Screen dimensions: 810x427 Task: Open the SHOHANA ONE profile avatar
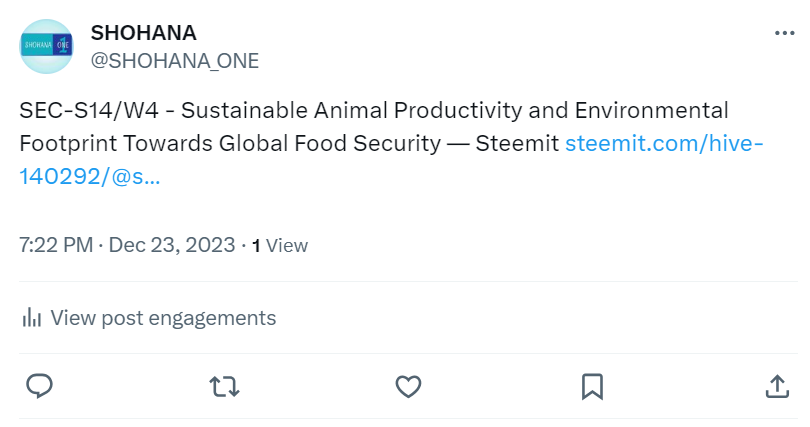click(x=46, y=46)
